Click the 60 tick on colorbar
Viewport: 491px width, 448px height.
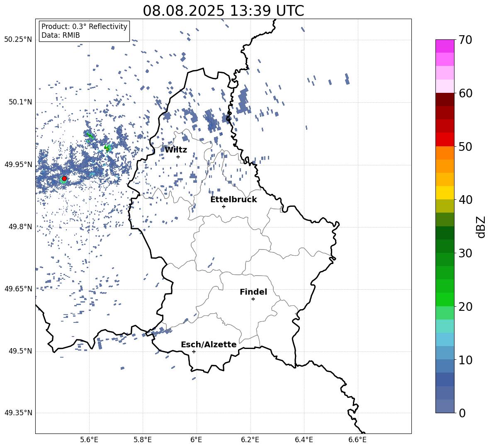click(x=465, y=93)
